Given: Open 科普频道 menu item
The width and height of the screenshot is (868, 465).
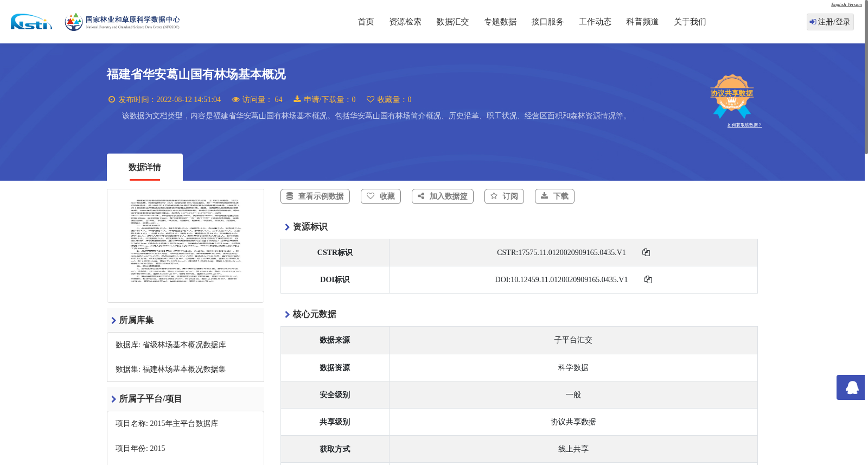Looking at the screenshot, I should click(642, 22).
